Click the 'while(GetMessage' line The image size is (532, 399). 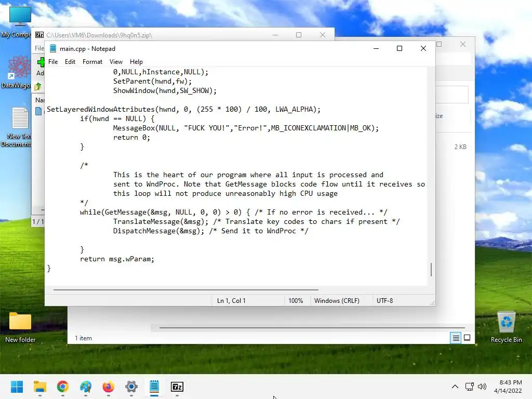tap(233, 212)
